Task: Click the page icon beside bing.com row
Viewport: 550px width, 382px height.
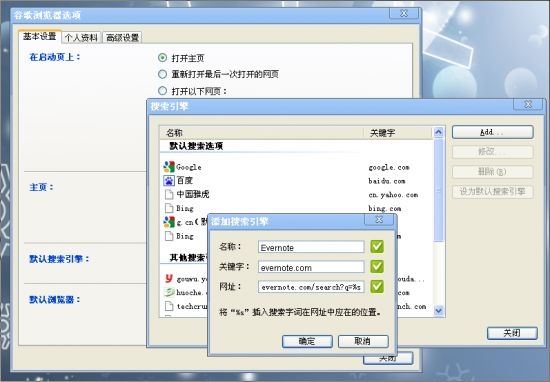Action: [x=169, y=208]
